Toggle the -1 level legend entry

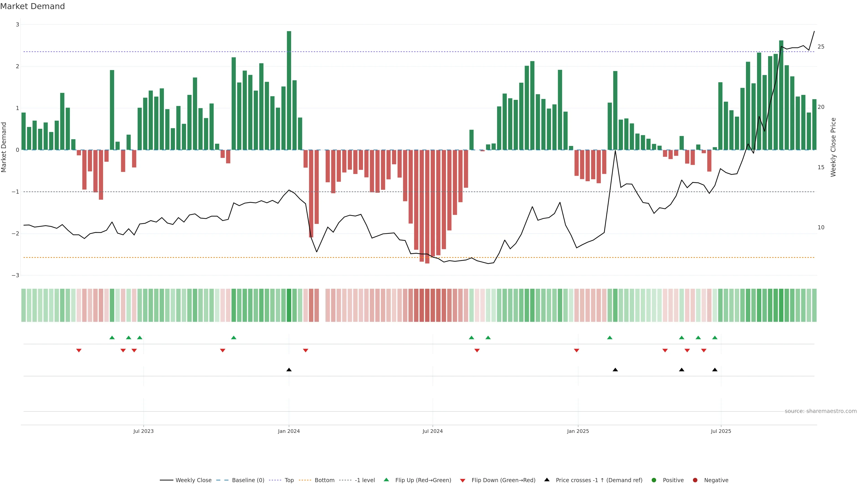point(365,480)
